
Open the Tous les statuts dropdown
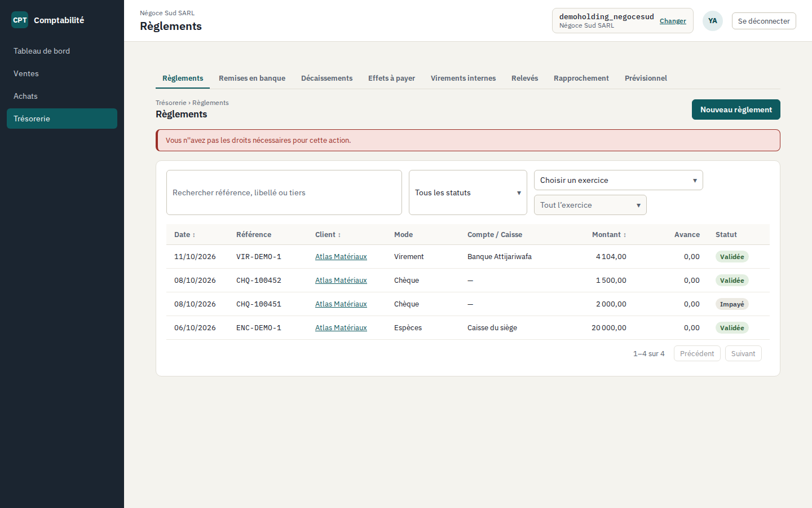468,192
